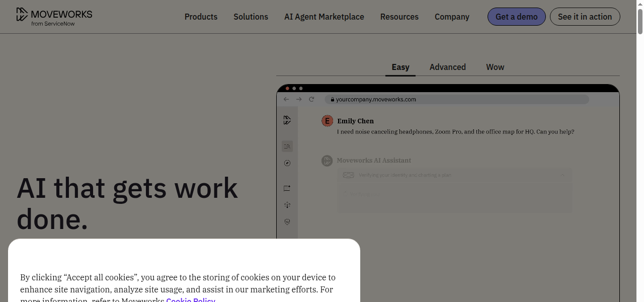Collapse the verifying identity status panel
This screenshot has width=644, height=302.
(562, 175)
